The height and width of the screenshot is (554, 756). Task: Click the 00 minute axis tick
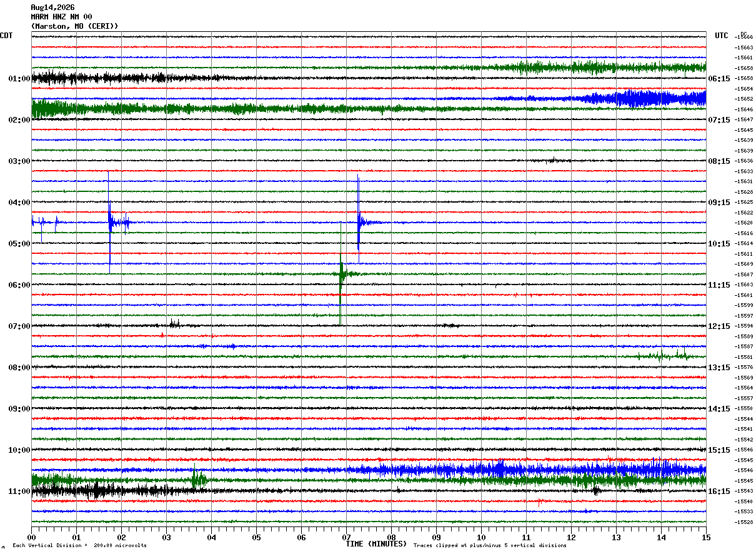tap(31, 537)
